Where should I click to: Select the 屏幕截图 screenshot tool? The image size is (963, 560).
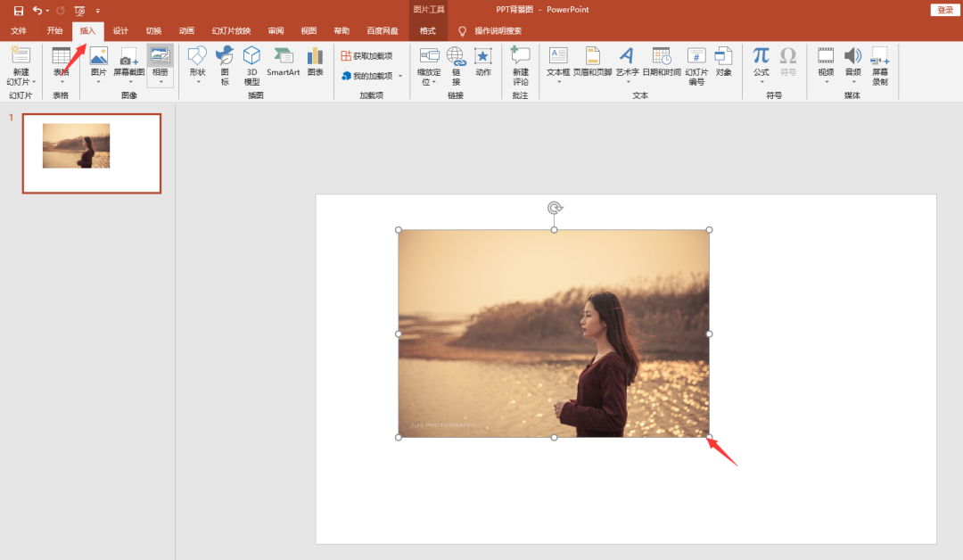click(x=128, y=65)
